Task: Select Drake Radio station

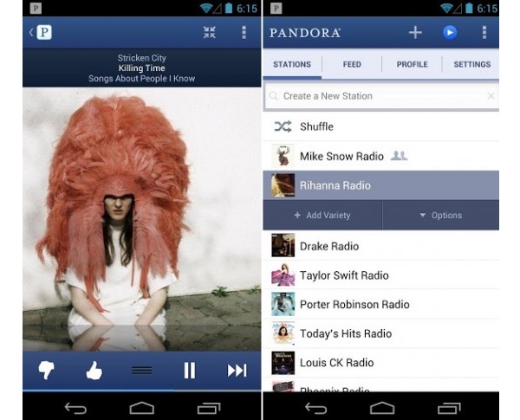Action: click(381, 246)
